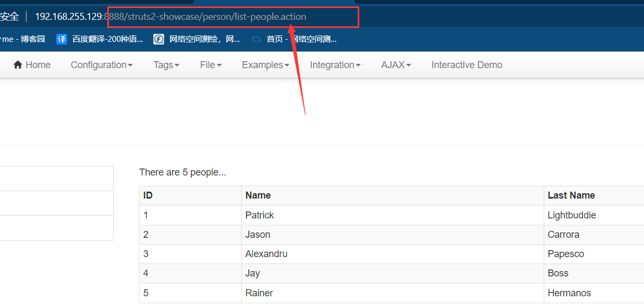Viewport: 644px width, 307px height.
Task: Expand the File dropdown menu
Action: coord(211,65)
